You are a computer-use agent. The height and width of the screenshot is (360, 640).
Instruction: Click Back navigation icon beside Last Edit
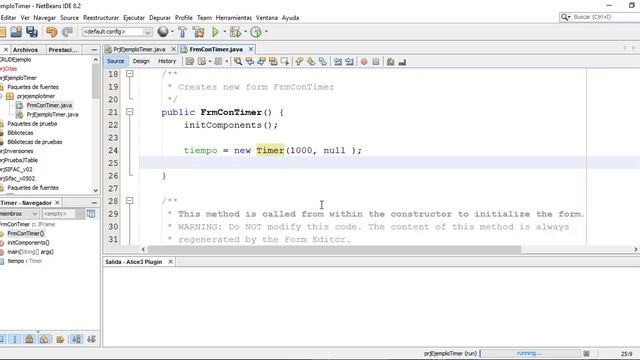[x=202, y=62]
